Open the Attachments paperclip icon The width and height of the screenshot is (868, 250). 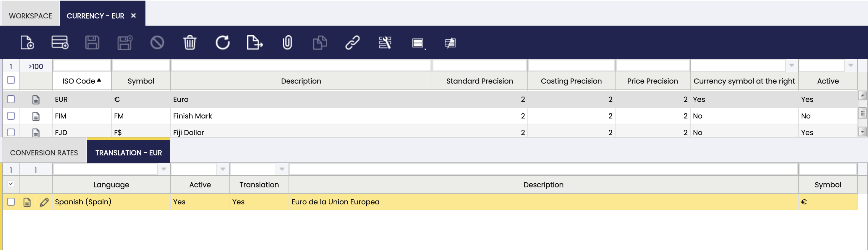287,43
